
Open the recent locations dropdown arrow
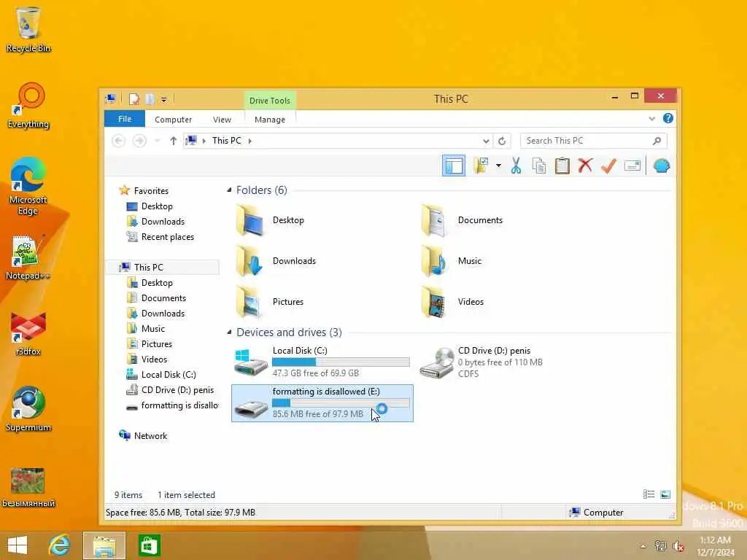point(158,141)
